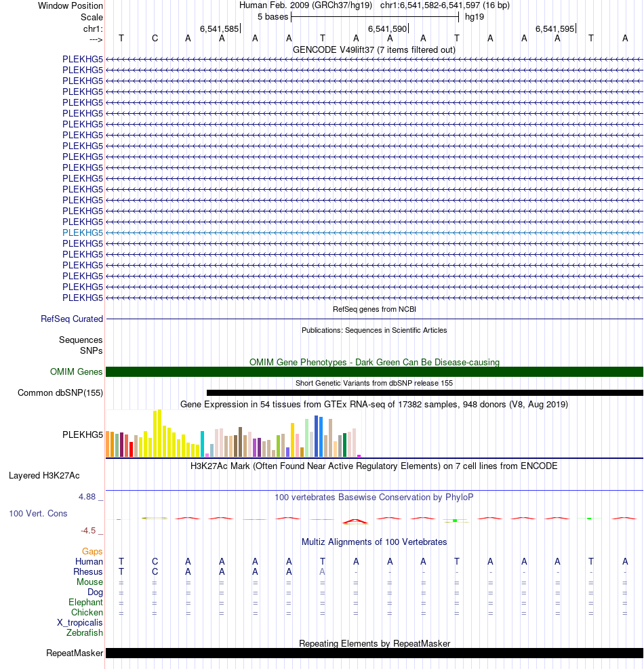Click the black dbSNP variant bar
Viewport: 644px width, 669px height.
click(424, 392)
